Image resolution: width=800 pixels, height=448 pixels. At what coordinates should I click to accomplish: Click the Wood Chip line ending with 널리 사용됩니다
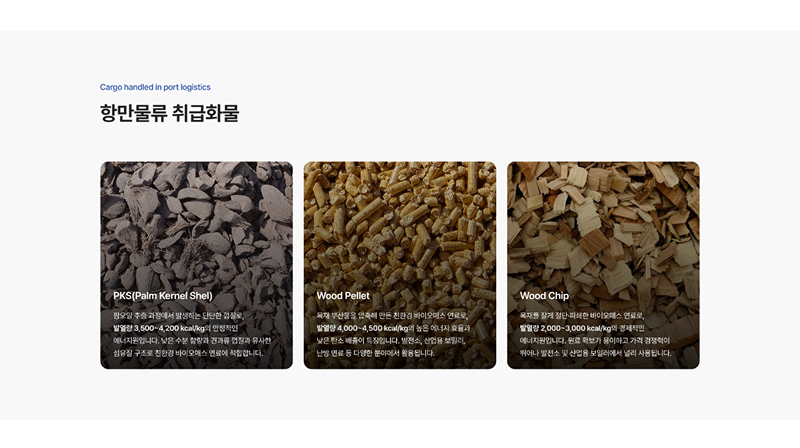(595, 353)
